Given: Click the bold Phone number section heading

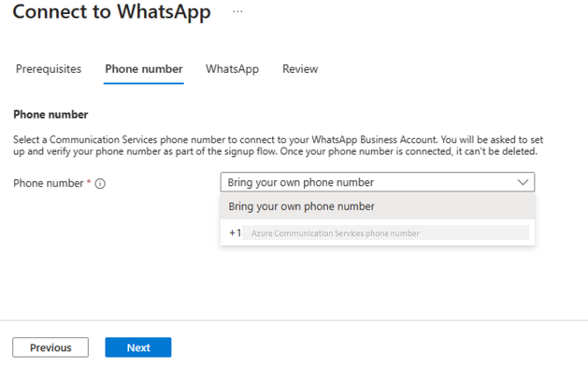Looking at the screenshot, I should click(50, 115).
